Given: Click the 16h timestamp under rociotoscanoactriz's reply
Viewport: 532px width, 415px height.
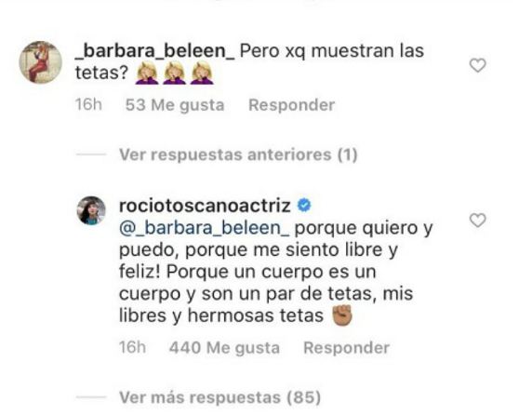Looking at the screenshot, I should [132, 347].
